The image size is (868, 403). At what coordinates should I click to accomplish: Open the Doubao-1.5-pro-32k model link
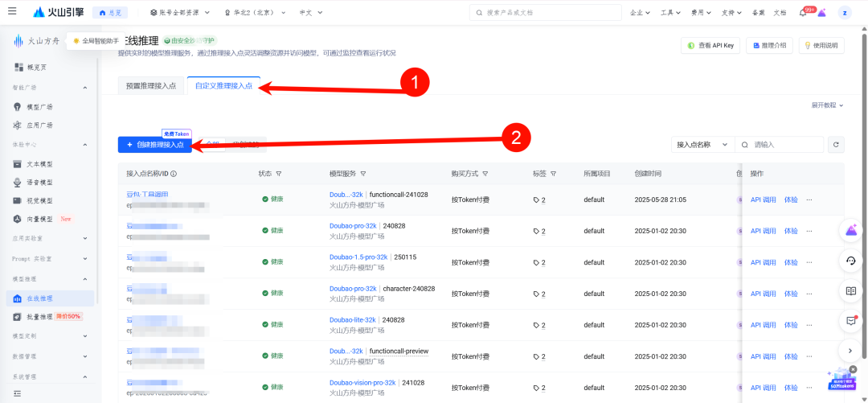[x=358, y=257]
